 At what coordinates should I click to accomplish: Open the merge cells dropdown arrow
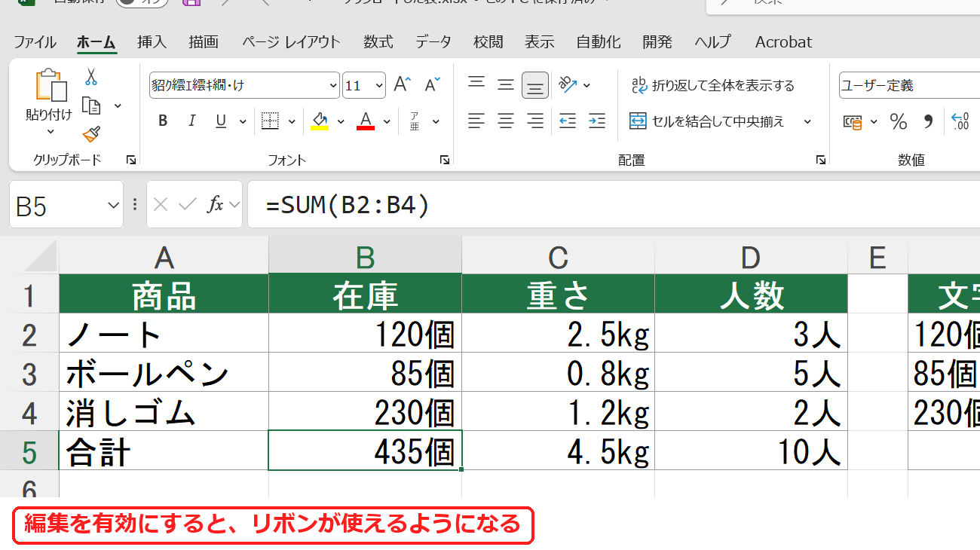click(807, 121)
